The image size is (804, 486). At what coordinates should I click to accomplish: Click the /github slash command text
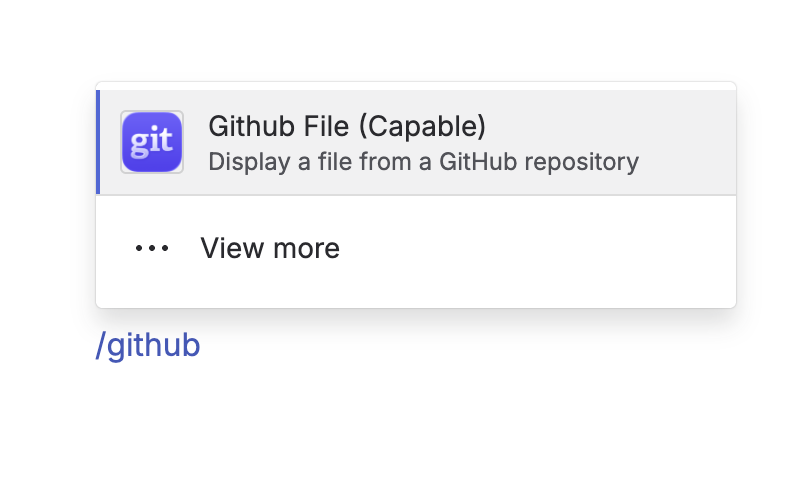pyautogui.click(x=148, y=346)
